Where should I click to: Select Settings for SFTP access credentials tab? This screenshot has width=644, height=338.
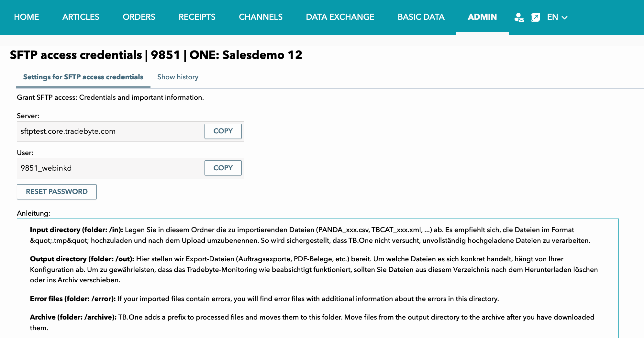(x=83, y=77)
